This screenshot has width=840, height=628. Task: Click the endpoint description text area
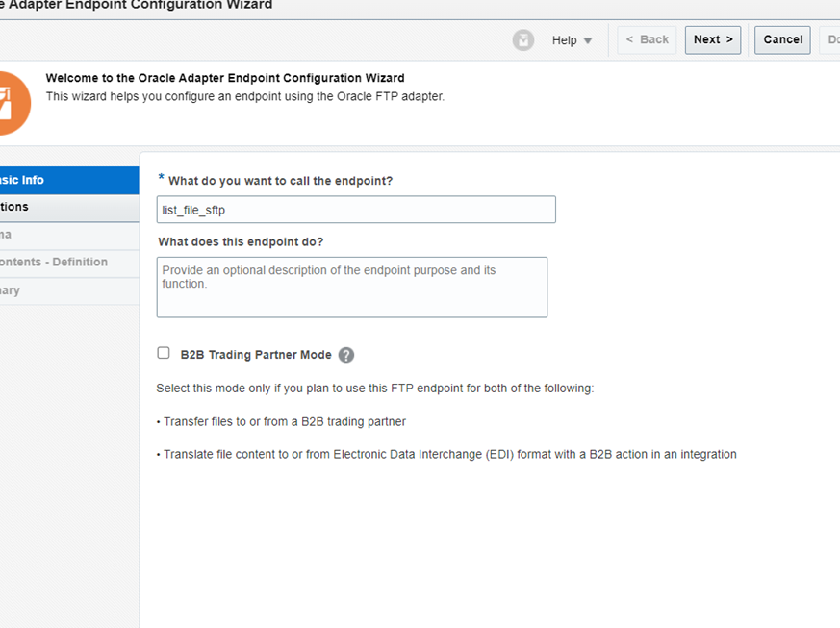tap(352, 287)
